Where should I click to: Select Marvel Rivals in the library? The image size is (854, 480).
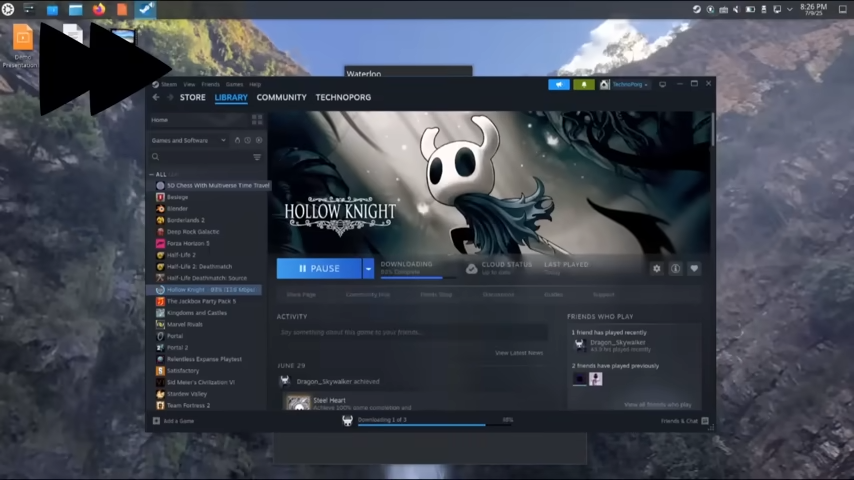coord(185,325)
